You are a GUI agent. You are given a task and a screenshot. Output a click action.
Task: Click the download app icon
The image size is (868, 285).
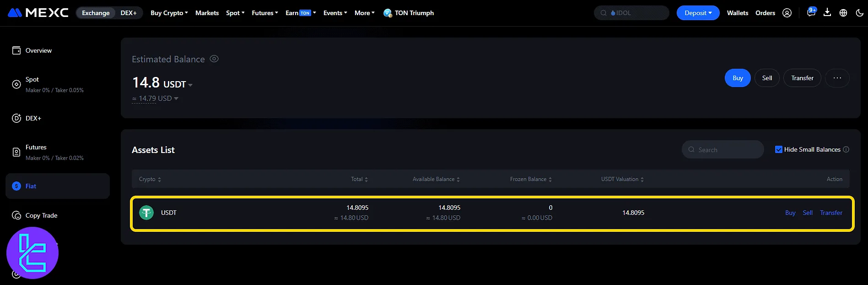point(827,12)
